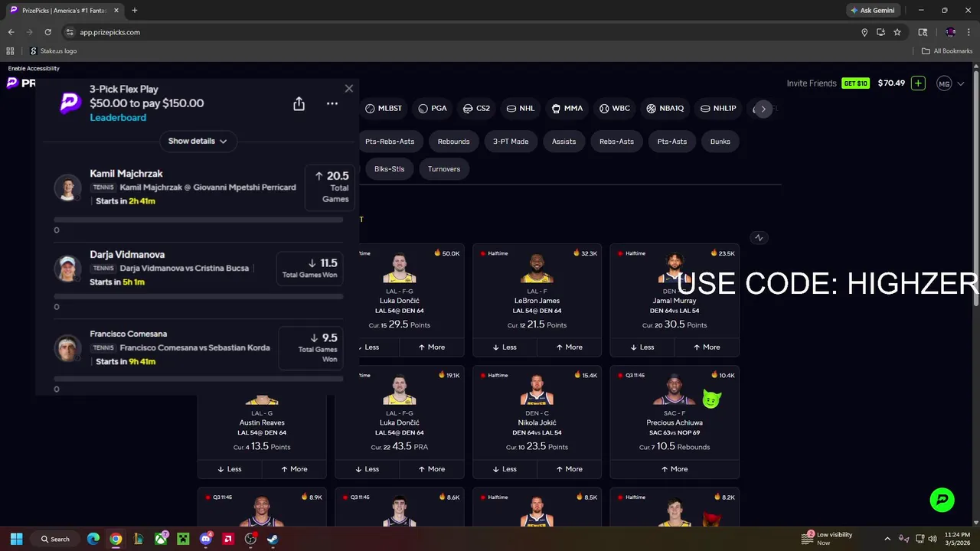Open the MG account avatar
The height and width of the screenshot is (551, 980).
[944, 83]
